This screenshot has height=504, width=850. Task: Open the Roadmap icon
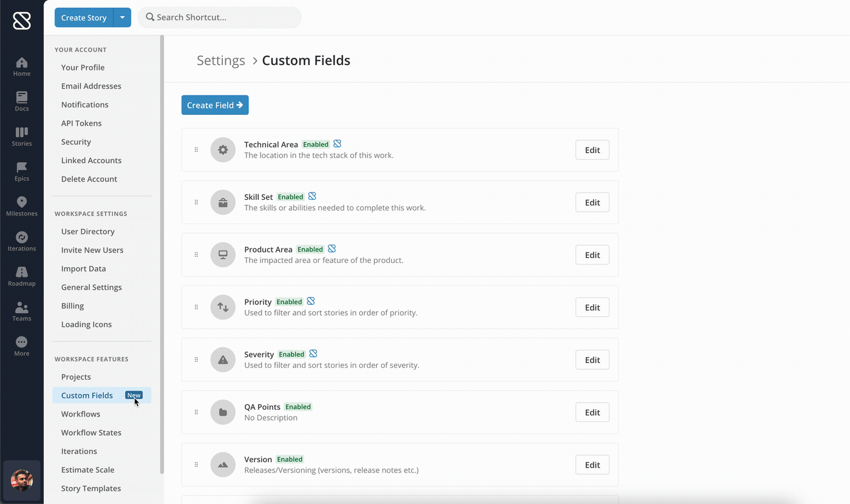click(x=22, y=276)
